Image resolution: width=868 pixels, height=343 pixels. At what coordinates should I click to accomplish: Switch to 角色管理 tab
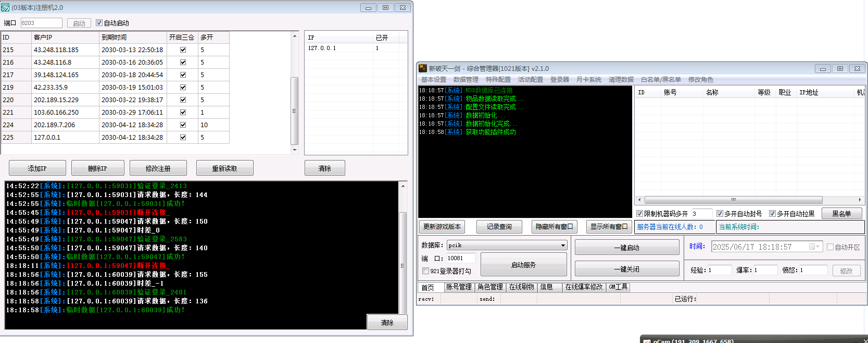pyautogui.click(x=490, y=287)
